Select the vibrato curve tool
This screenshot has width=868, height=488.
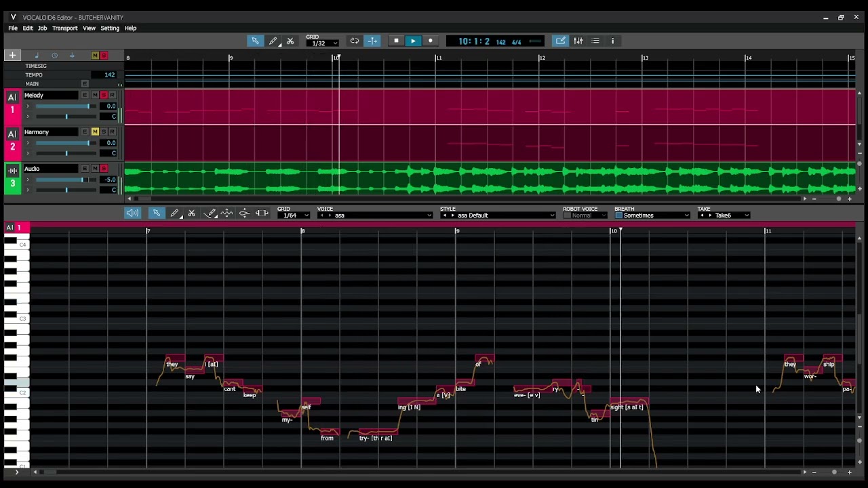(x=227, y=213)
